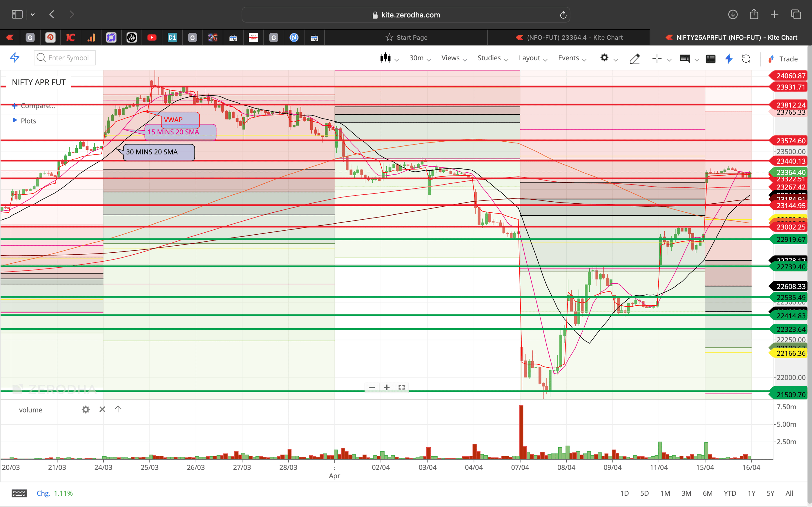
Task: Select the crosshair cursor tool
Action: pyautogui.click(x=657, y=59)
